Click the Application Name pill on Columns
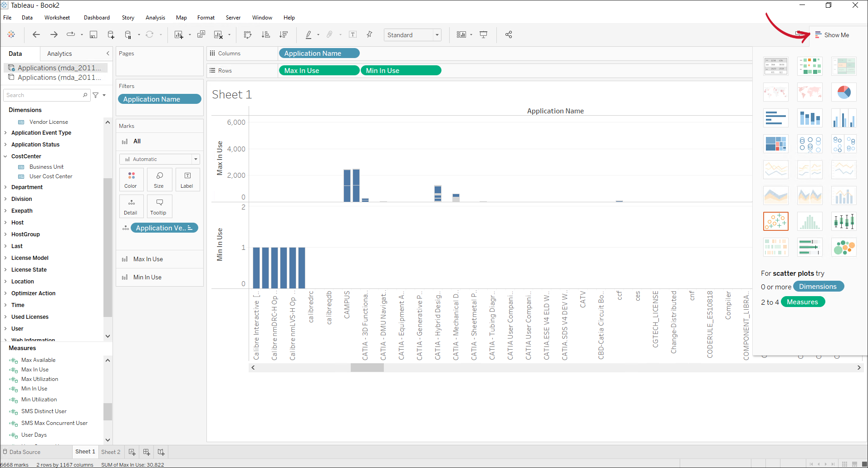The image size is (868, 468). (319, 53)
